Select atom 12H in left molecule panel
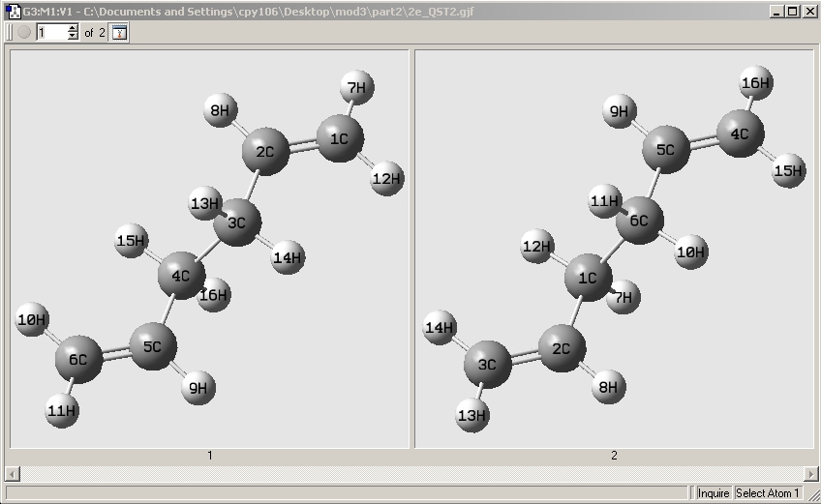 click(387, 178)
